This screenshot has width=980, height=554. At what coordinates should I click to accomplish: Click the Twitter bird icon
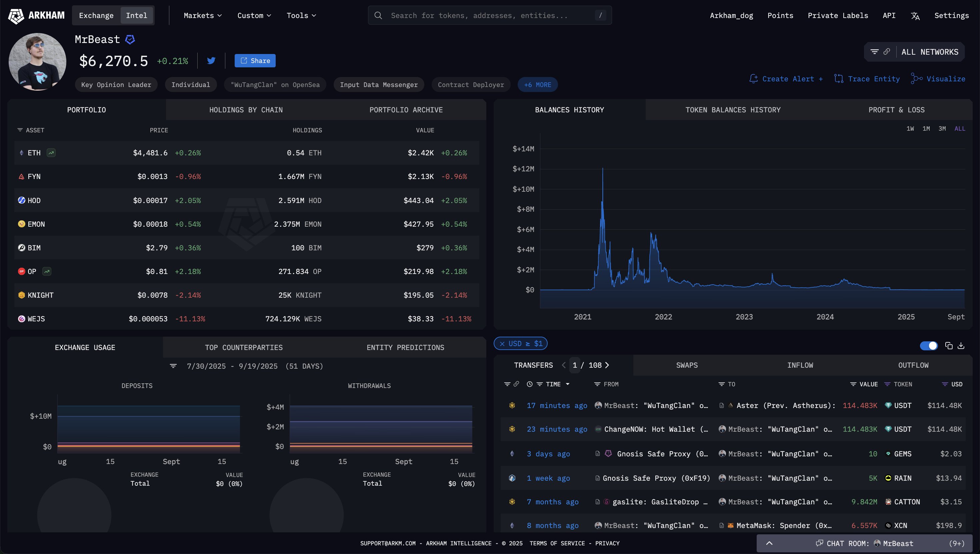click(x=211, y=60)
